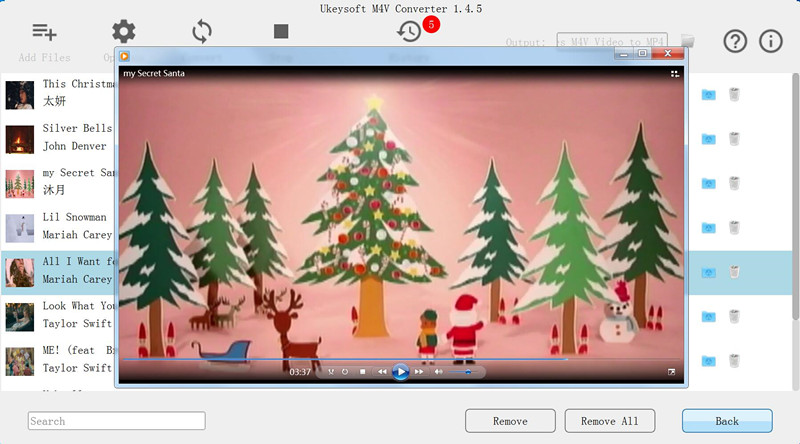Viewport: 800px width, 444px height.
Task: Maximize the media player window
Action: click(642, 53)
